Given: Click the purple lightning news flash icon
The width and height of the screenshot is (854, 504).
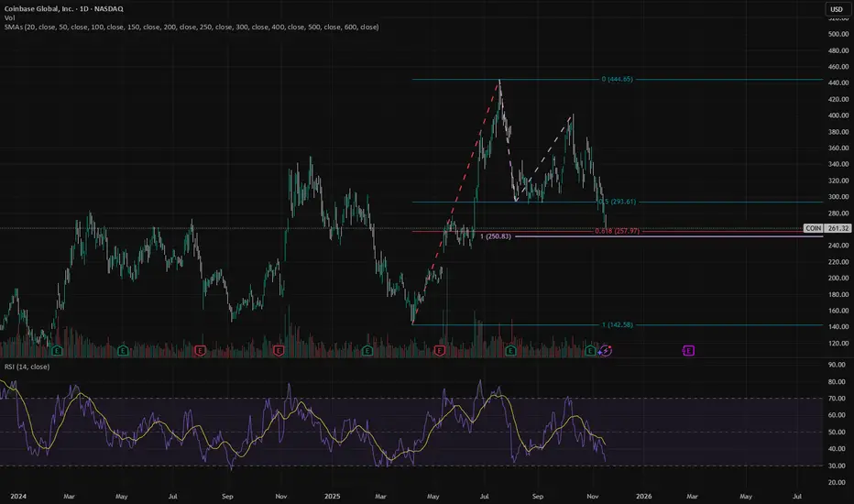Looking at the screenshot, I should (606, 351).
